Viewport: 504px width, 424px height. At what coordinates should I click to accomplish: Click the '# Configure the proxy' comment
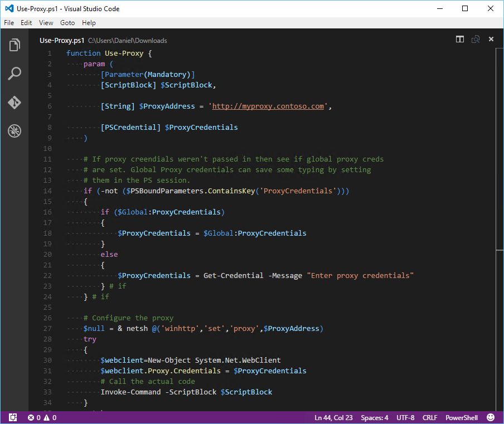click(128, 318)
